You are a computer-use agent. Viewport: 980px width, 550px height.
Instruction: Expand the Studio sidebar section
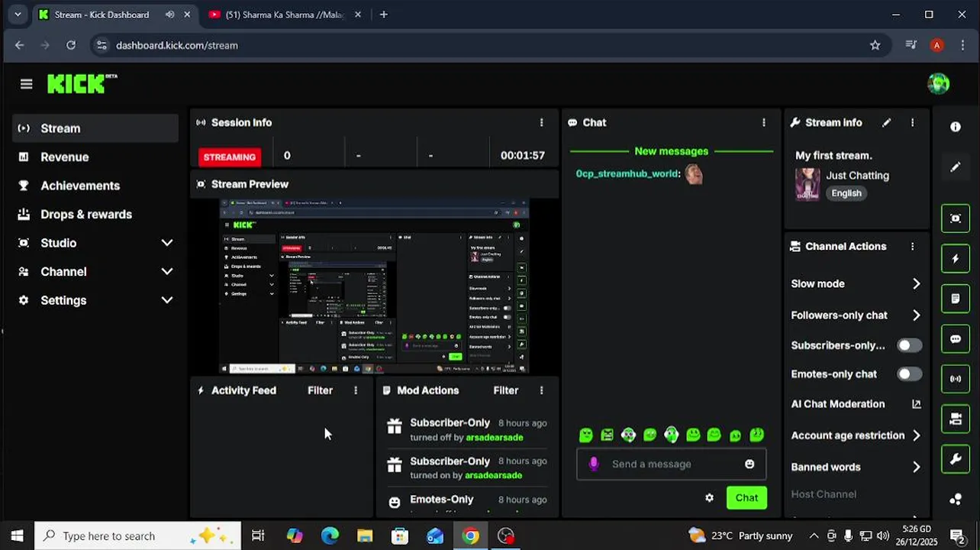(95, 243)
